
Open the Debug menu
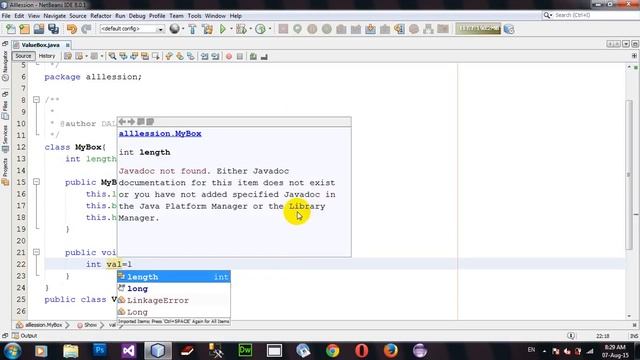point(137,16)
